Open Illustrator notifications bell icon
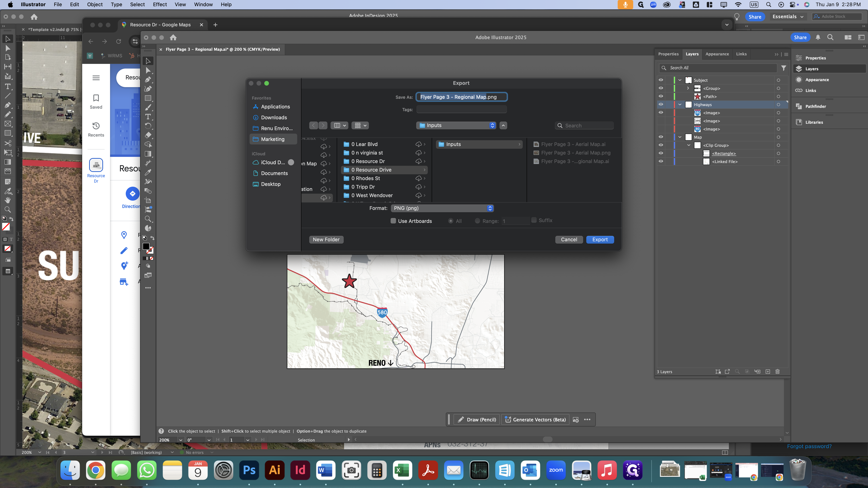The image size is (868, 488). tap(818, 37)
